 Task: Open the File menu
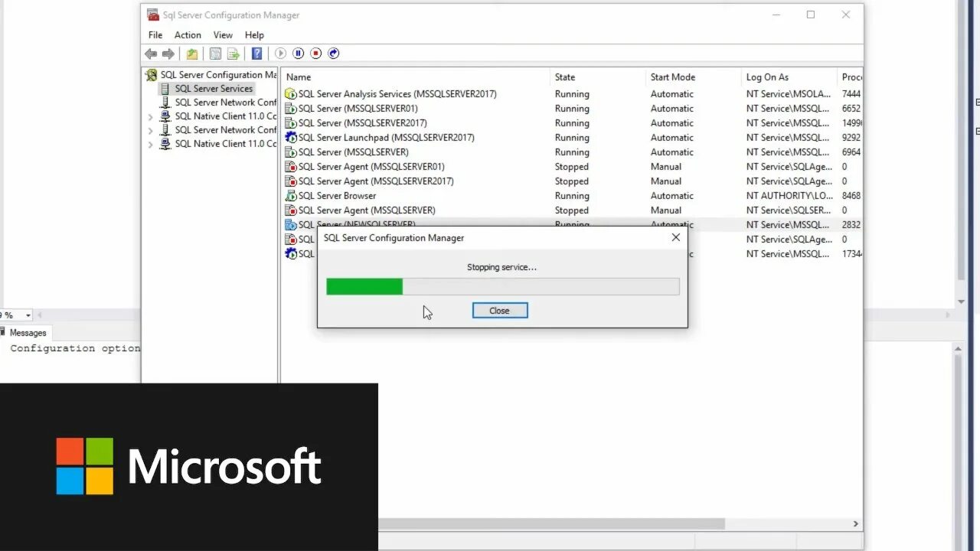pos(155,35)
